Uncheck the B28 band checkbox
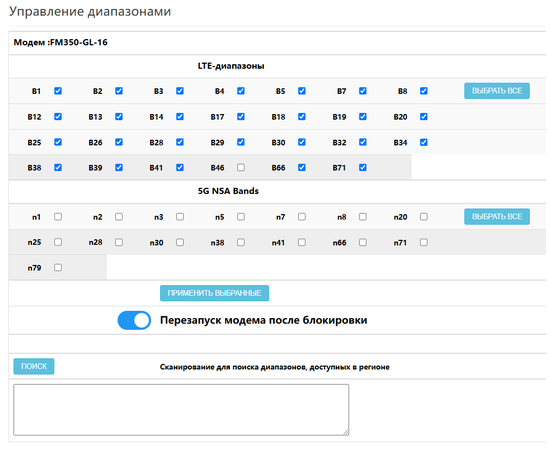This screenshot has width=550, height=450. point(180,142)
